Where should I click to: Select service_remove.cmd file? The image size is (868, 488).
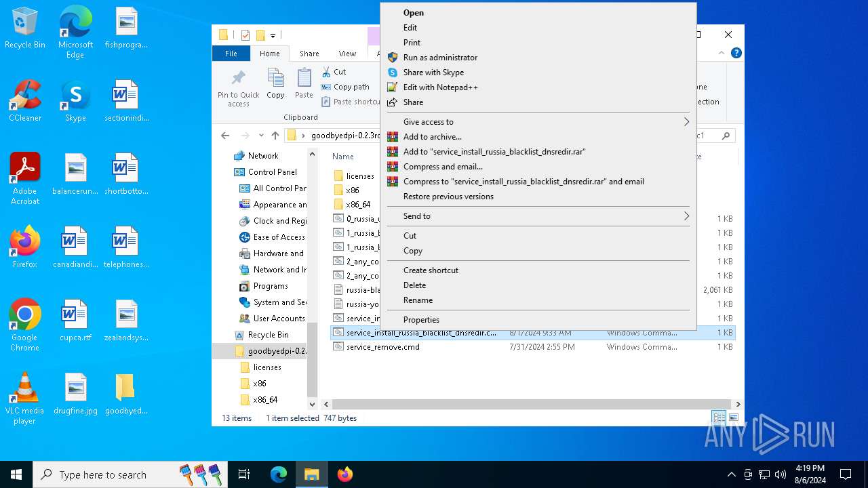click(382, 347)
